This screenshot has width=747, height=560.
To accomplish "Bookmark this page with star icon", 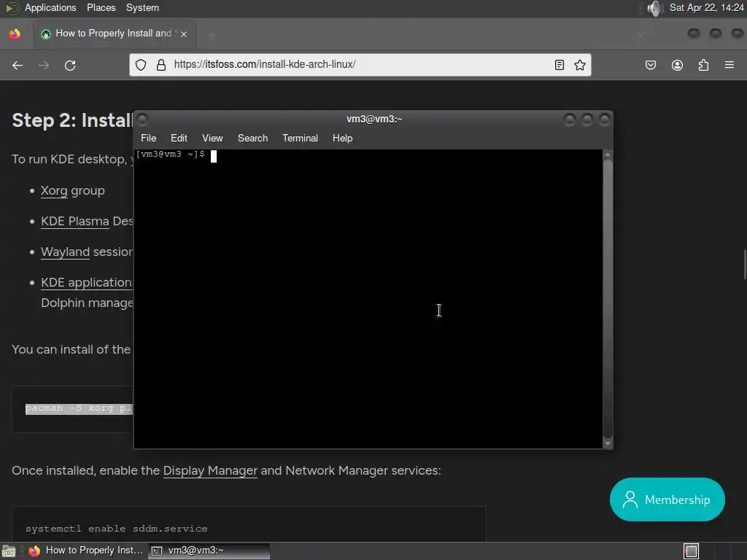I will pyautogui.click(x=580, y=65).
